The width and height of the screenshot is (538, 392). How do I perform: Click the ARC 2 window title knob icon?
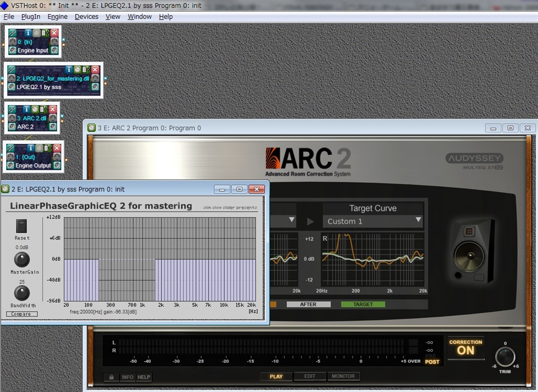pos(91,128)
